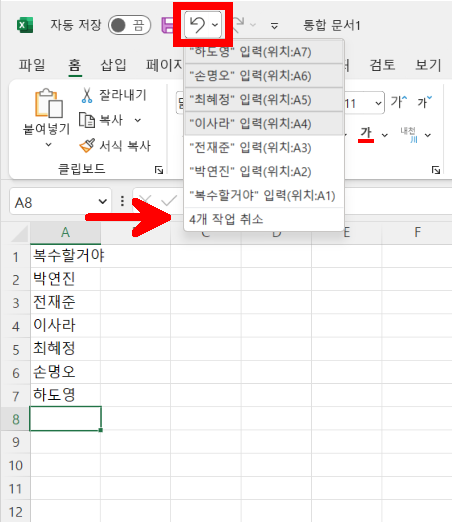Select undo entry "이사라" 입력(위치:A4)
Image resolution: width=452 pixels, height=522 pixels.
click(264, 124)
